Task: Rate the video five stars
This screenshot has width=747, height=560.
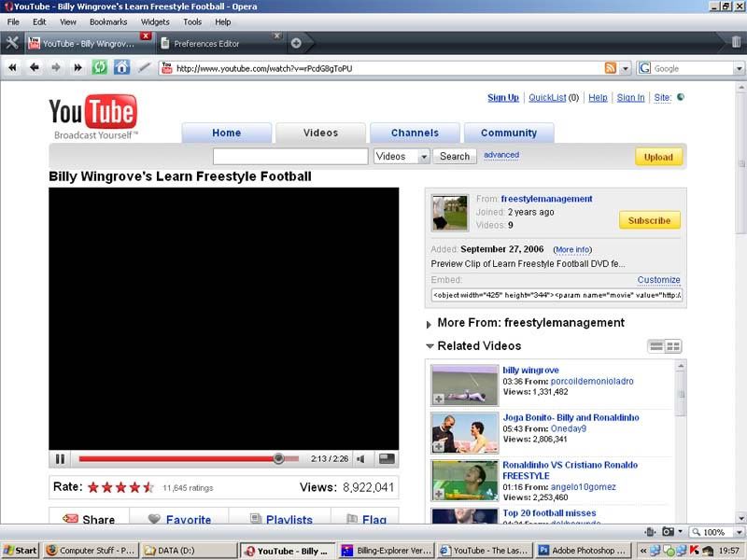Action: (x=148, y=487)
